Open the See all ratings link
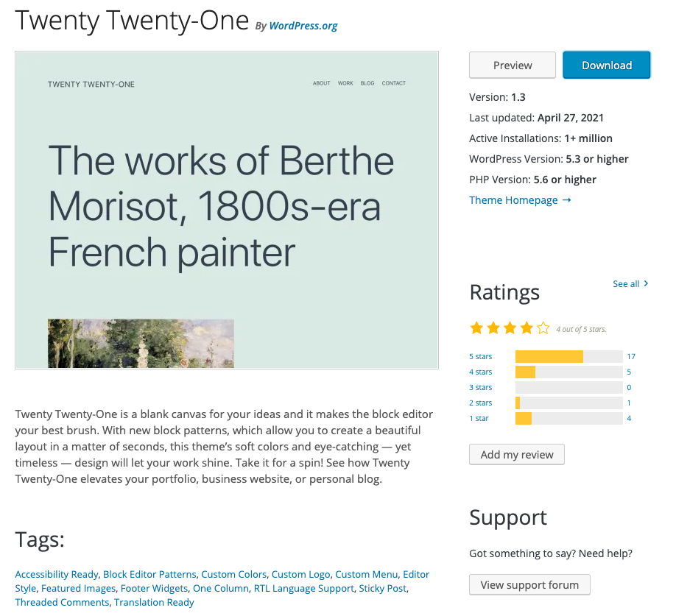676x616 pixels. coord(627,283)
